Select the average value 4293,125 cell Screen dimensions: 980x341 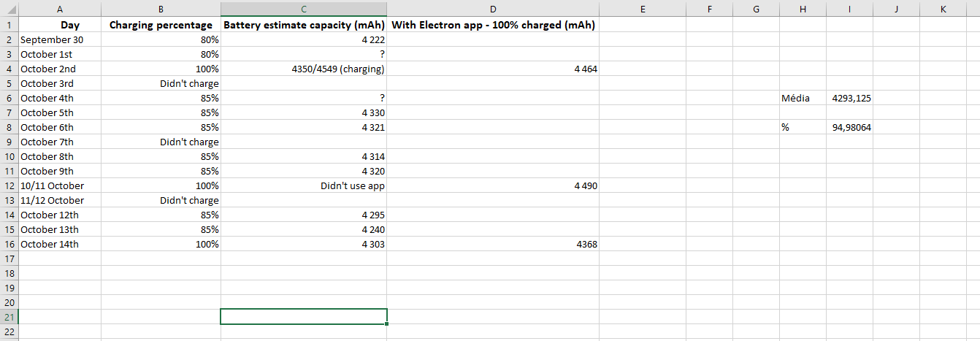[849, 98]
